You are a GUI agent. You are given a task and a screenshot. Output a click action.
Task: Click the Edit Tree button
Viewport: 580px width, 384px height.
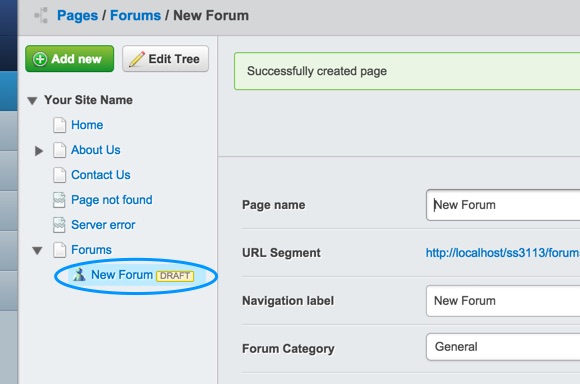click(x=165, y=59)
